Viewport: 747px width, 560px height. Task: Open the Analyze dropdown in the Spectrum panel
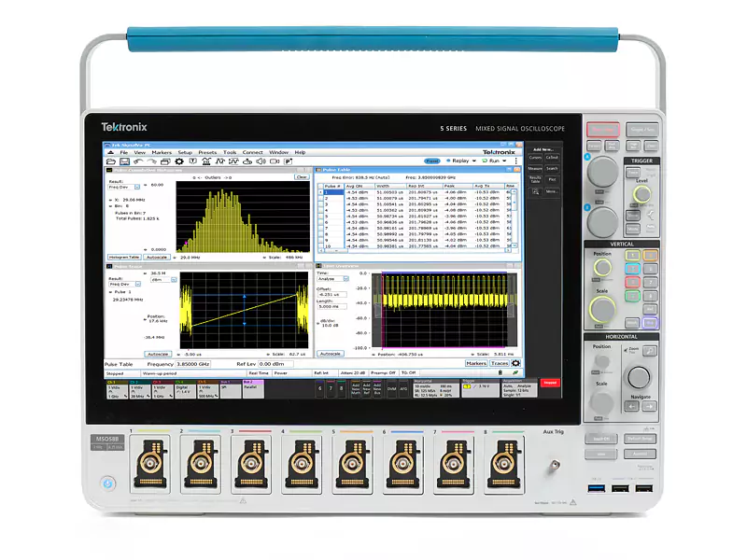(345, 279)
